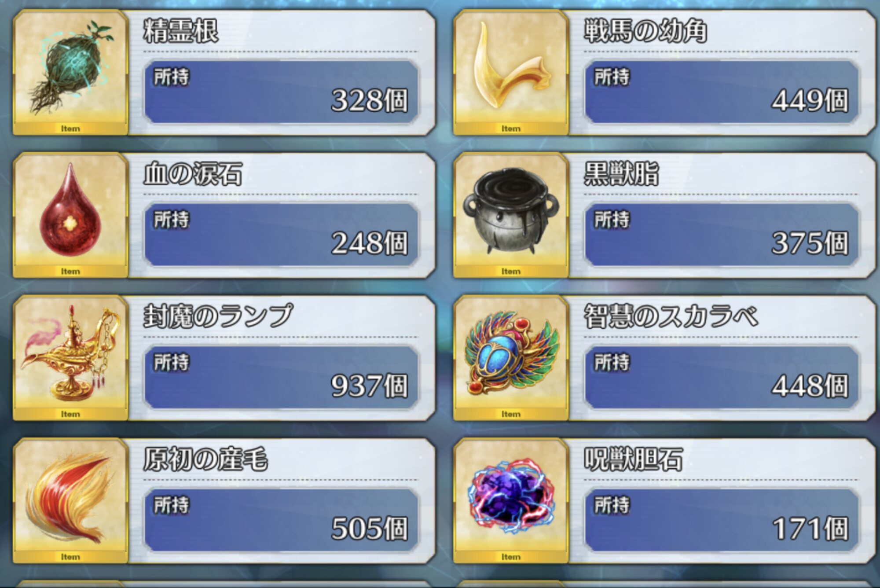Select the 505個 owned count panel
Screen dimensions: 880x588
tap(281, 519)
